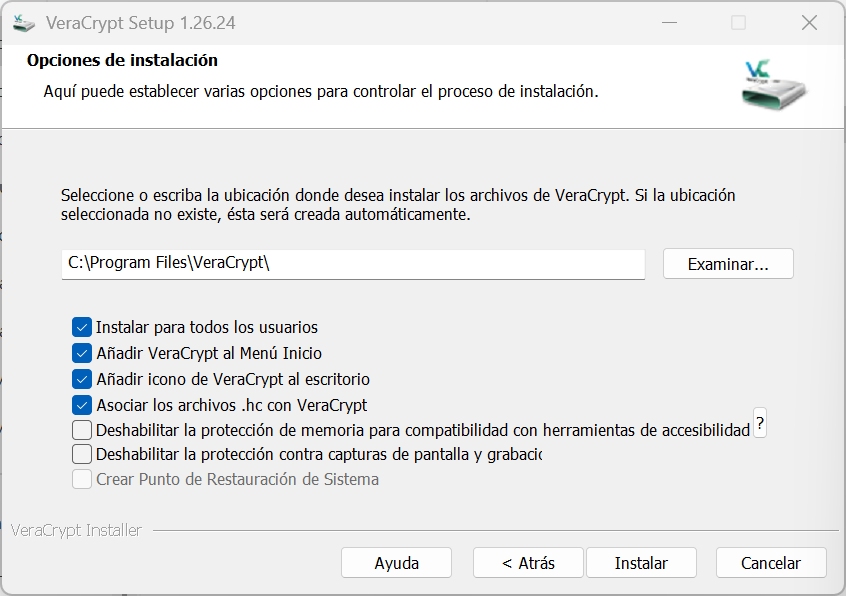
Task: Disable adding the VeraCrypt desktop icon
Action: 81,379
